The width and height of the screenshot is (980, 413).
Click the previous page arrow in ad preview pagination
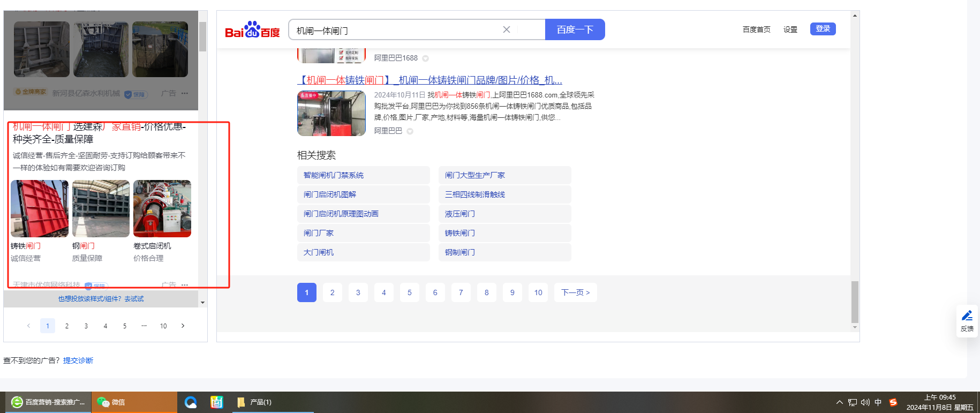pyautogui.click(x=28, y=326)
